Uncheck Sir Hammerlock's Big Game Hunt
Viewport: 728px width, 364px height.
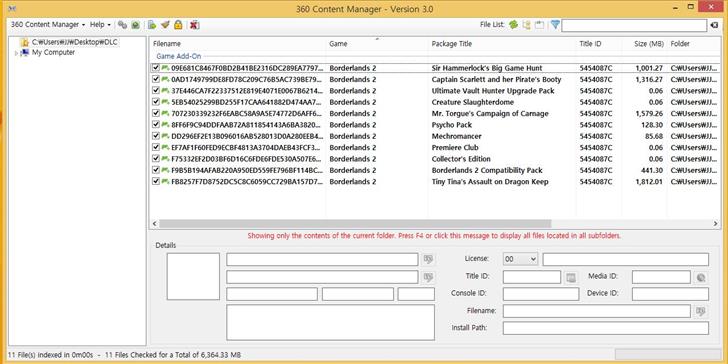click(x=156, y=68)
